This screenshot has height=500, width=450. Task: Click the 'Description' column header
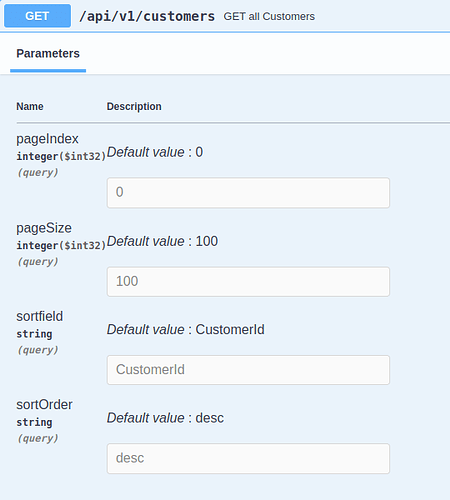(x=134, y=107)
